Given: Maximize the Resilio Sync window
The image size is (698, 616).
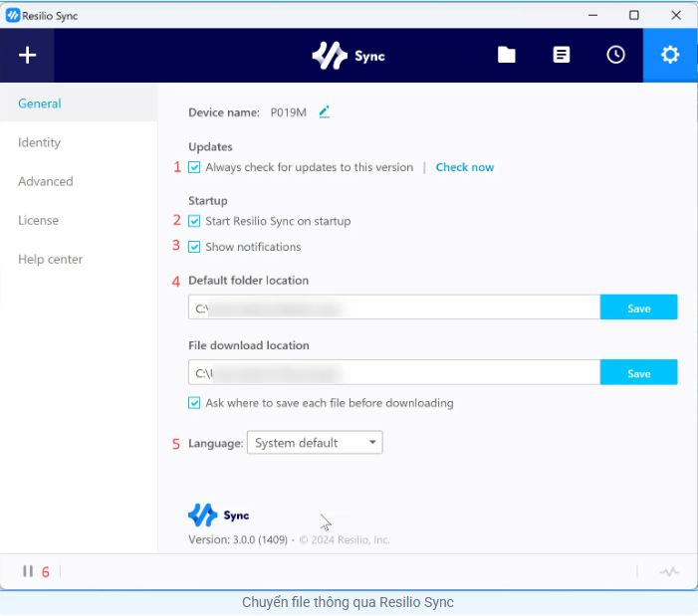Looking at the screenshot, I should click(x=634, y=15).
